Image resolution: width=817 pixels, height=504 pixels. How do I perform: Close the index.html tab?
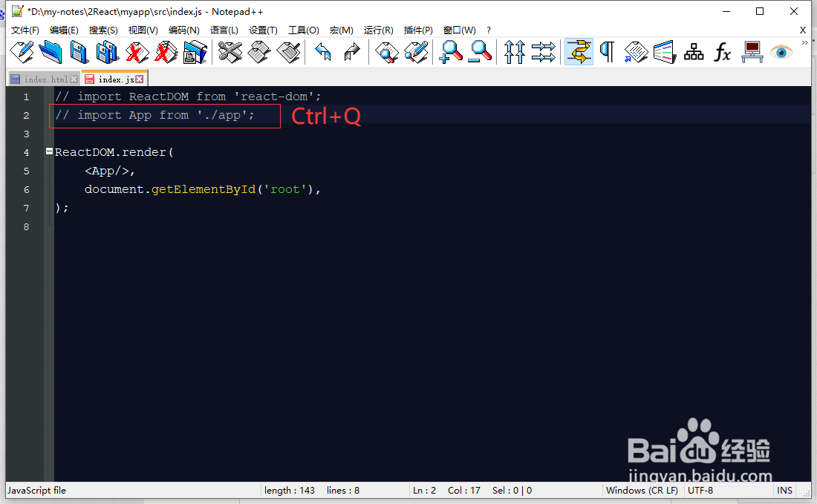tap(74, 79)
